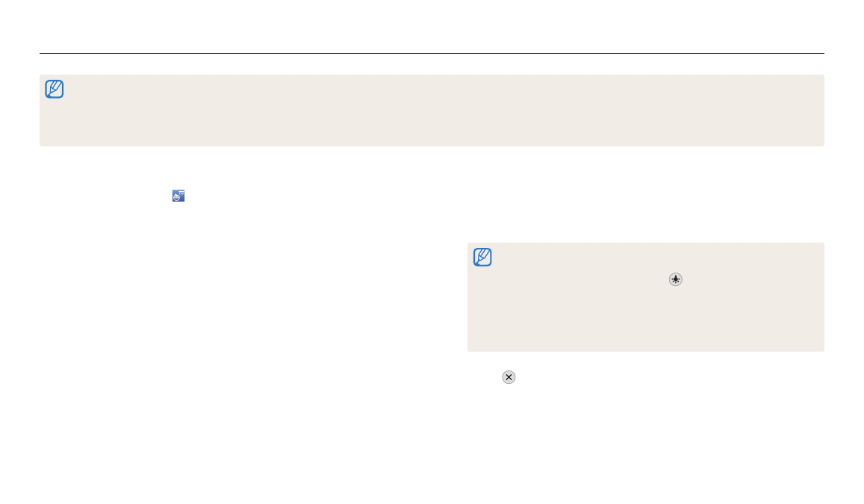Click the blue rounded-square note badge on right
Image resolution: width=864 pixels, height=504 pixels.
pos(482,258)
